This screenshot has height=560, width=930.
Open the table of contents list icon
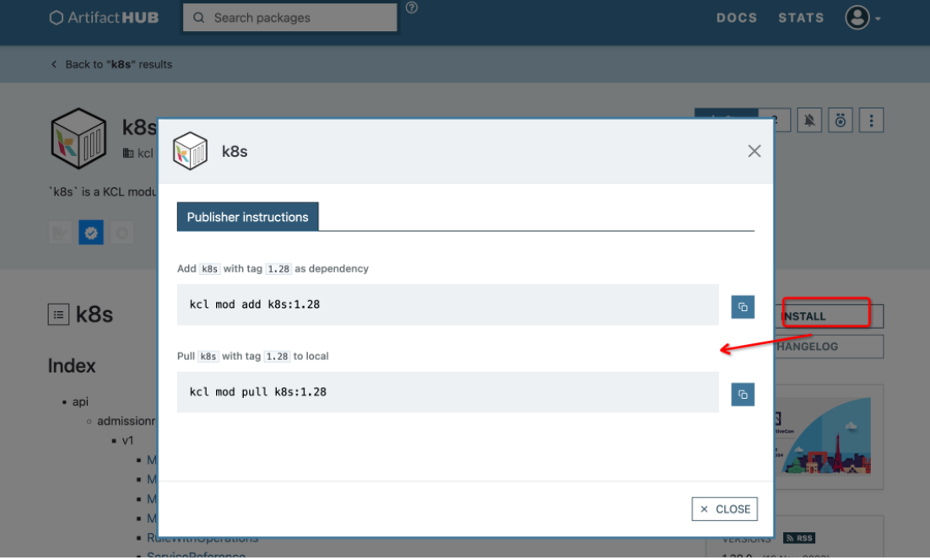(58, 315)
